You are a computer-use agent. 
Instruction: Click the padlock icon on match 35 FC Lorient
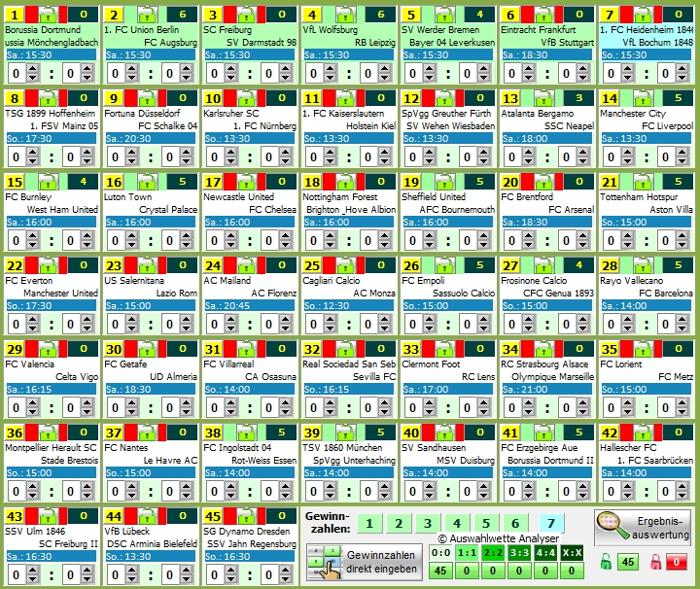[x=643, y=349]
